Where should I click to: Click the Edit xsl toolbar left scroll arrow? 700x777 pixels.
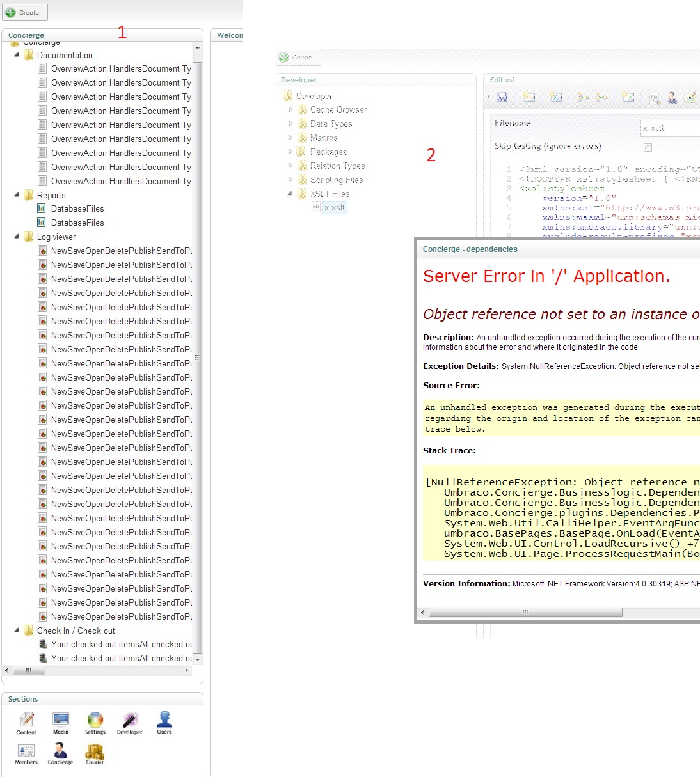coord(488,97)
